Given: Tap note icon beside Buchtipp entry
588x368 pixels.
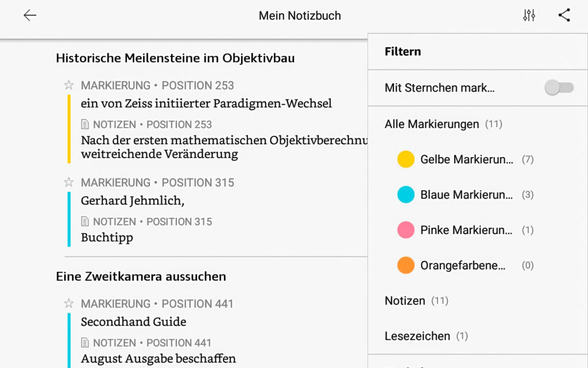Looking at the screenshot, I should tap(86, 222).
